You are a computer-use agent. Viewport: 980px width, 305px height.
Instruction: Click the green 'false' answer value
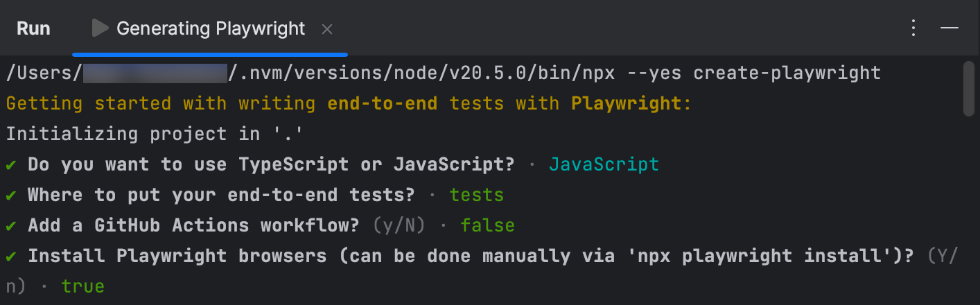[487, 226]
